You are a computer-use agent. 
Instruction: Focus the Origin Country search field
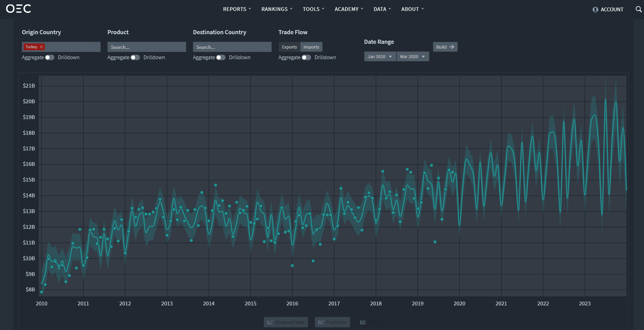pos(61,47)
